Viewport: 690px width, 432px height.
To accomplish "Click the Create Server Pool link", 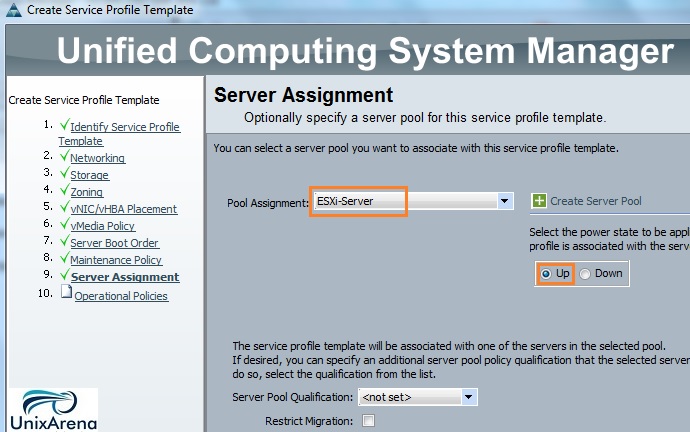I will click(596, 201).
